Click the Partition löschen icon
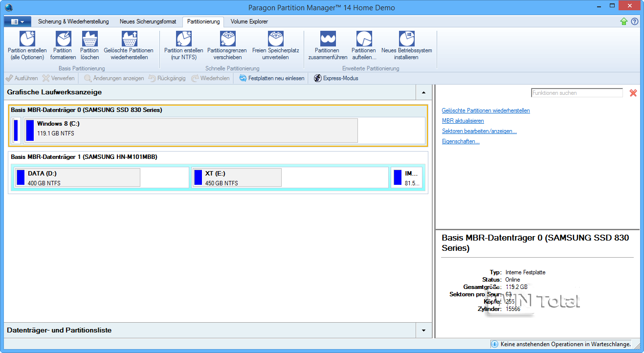The image size is (644, 353). click(x=89, y=39)
